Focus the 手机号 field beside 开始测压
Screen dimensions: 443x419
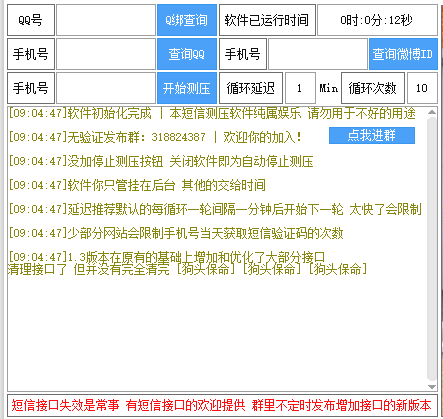[106, 88]
